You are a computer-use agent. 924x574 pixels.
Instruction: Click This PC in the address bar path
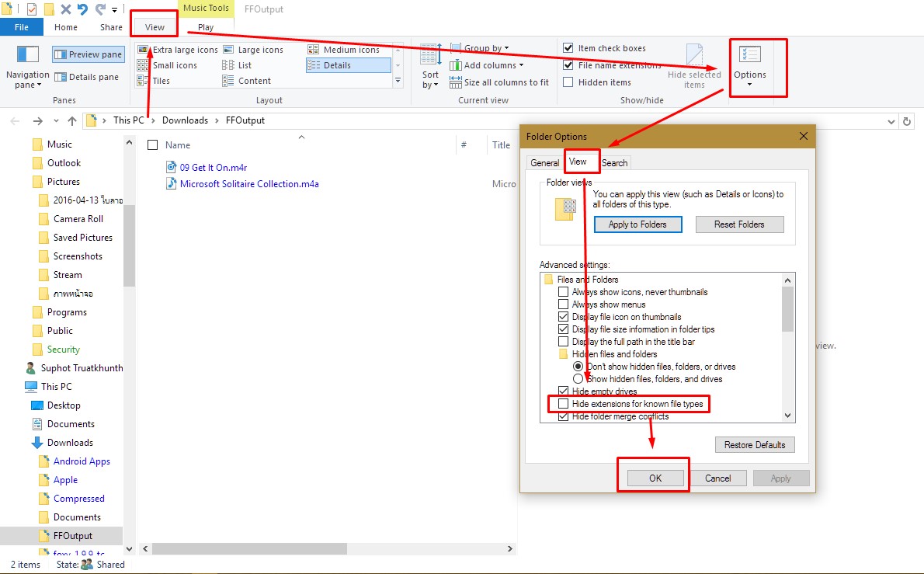[x=128, y=120]
